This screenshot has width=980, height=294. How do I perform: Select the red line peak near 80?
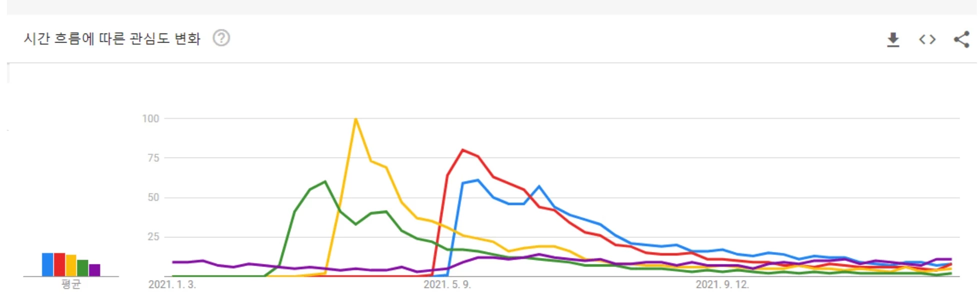pyautogui.click(x=462, y=150)
